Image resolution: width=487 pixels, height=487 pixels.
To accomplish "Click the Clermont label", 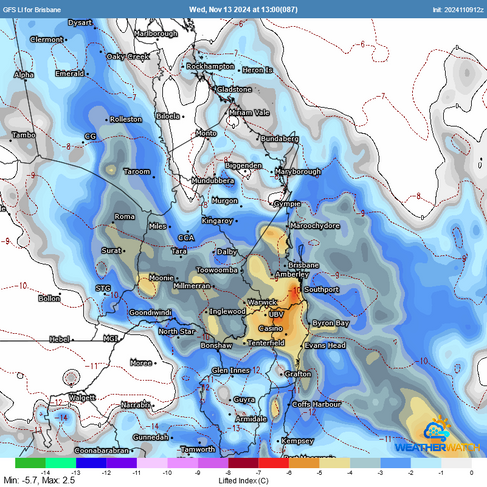I will (46, 39).
